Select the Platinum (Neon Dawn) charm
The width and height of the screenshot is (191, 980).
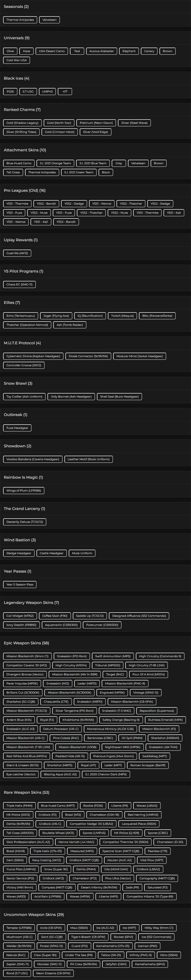coord(96,123)
